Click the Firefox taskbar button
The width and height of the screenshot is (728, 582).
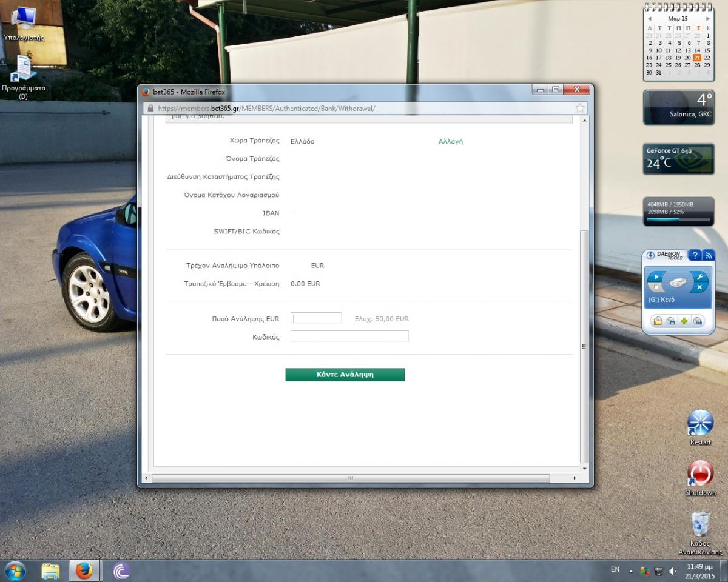point(84,570)
